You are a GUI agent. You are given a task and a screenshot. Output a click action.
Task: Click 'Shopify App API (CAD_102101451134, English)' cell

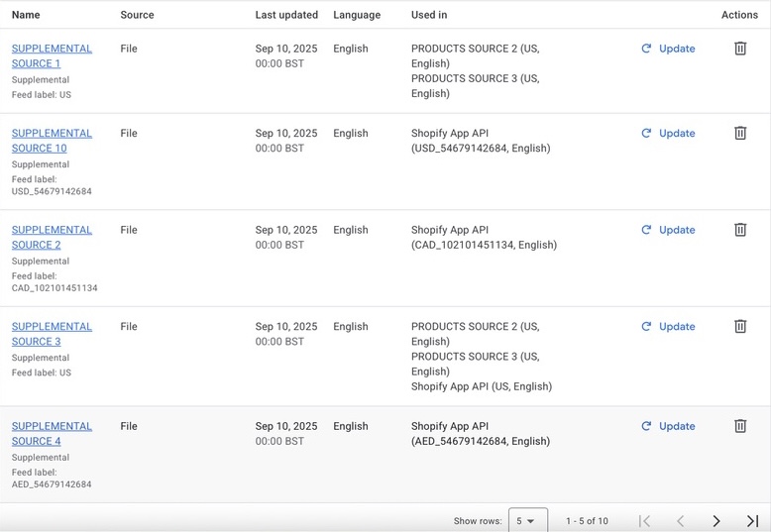(484, 237)
